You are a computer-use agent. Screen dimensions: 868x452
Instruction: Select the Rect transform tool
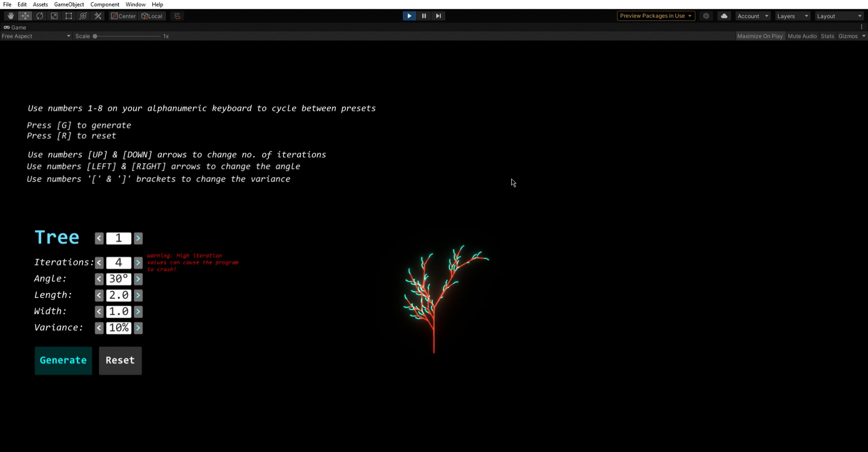coord(69,16)
